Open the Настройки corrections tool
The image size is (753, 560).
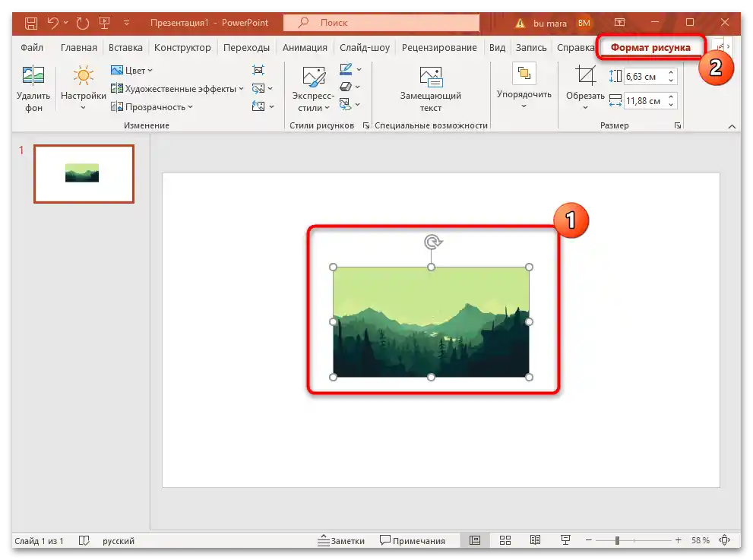point(83,77)
